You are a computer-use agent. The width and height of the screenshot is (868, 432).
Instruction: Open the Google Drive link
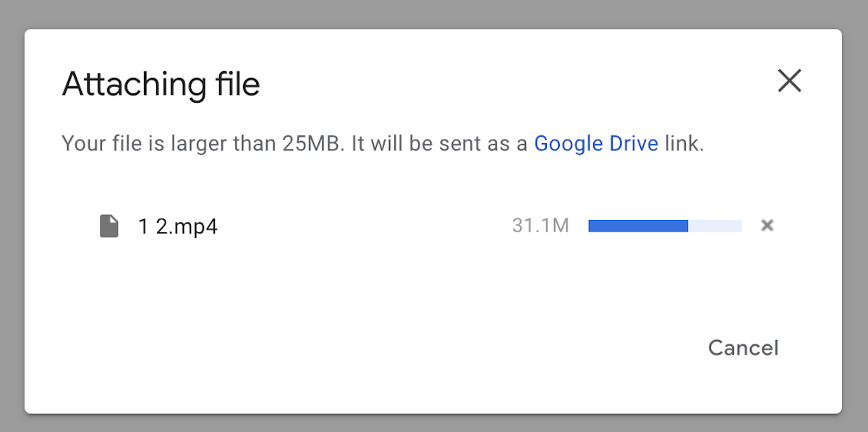pyautogui.click(x=595, y=143)
